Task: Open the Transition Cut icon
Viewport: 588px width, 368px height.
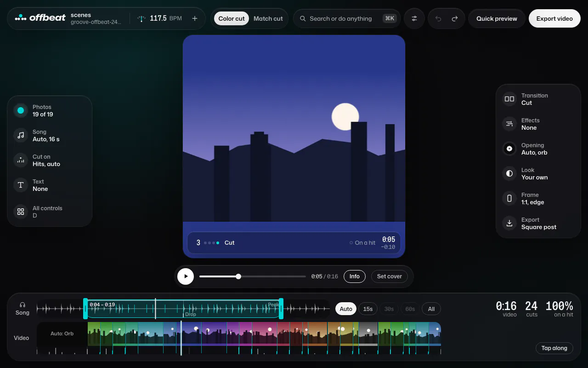Action: (x=509, y=99)
